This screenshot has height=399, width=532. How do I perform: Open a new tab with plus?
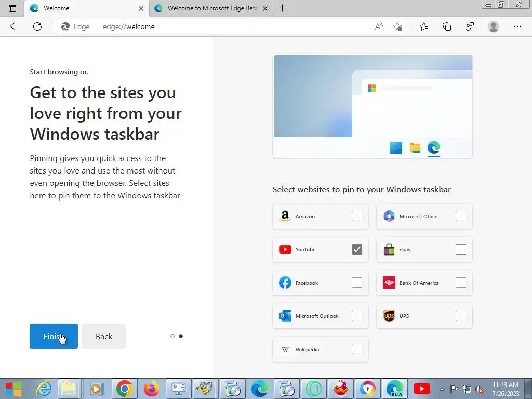[x=282, y=8]
